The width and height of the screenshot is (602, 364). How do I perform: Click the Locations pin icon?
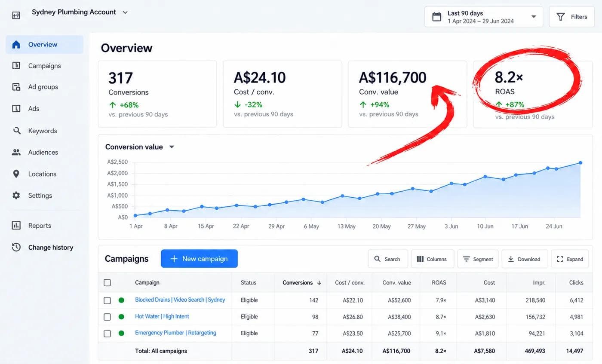pyautogui.click(x=16, y=174)
